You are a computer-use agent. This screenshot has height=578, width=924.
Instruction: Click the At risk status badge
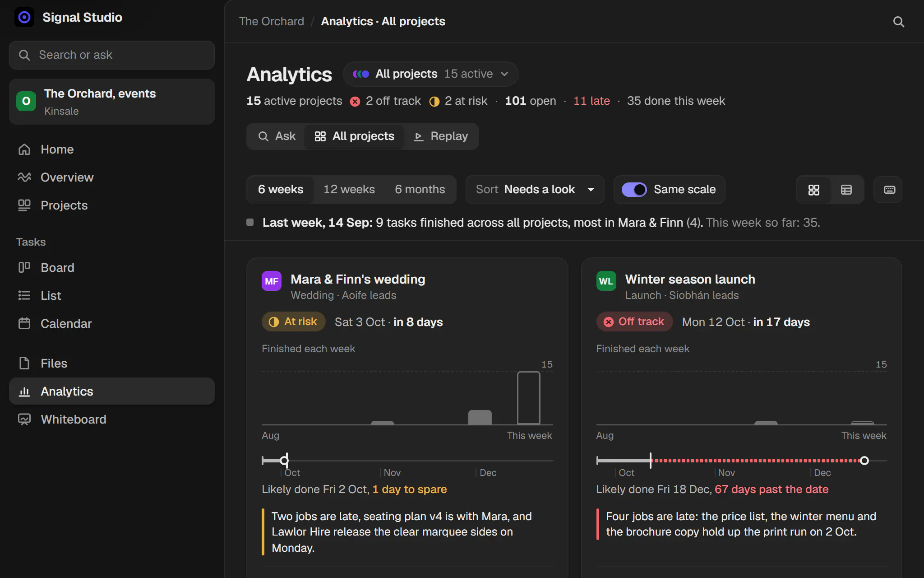coord(294,322)
